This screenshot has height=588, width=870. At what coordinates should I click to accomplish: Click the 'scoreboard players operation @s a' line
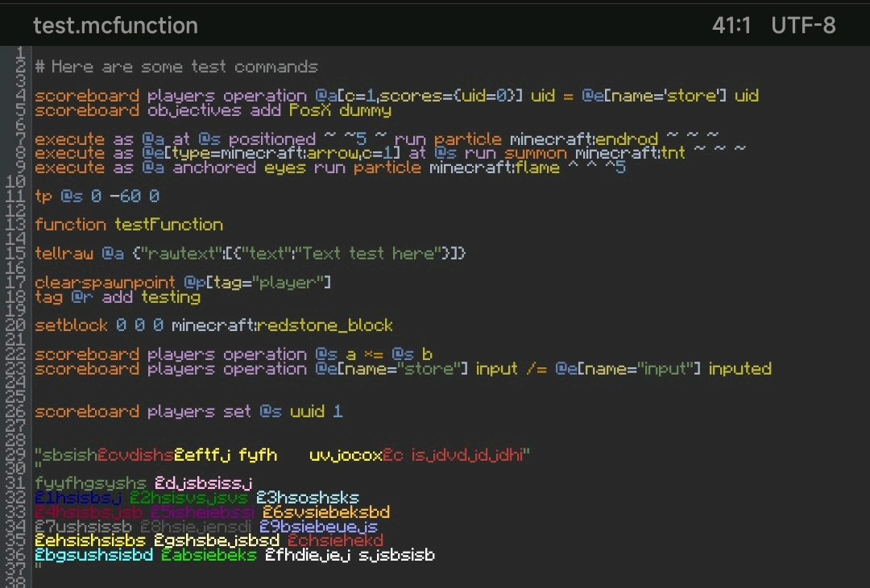[234, 354]
